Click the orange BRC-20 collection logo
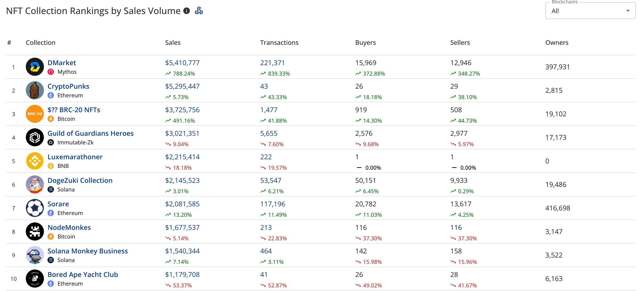 [x=35, y=114]
